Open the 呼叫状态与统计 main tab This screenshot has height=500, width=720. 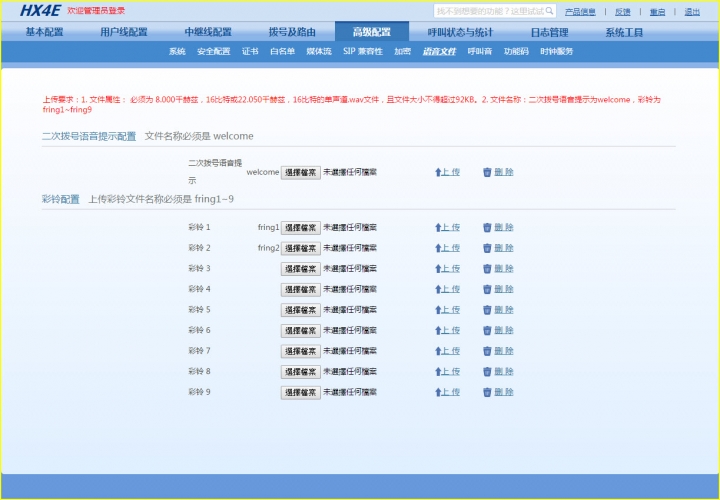[460, 32]
